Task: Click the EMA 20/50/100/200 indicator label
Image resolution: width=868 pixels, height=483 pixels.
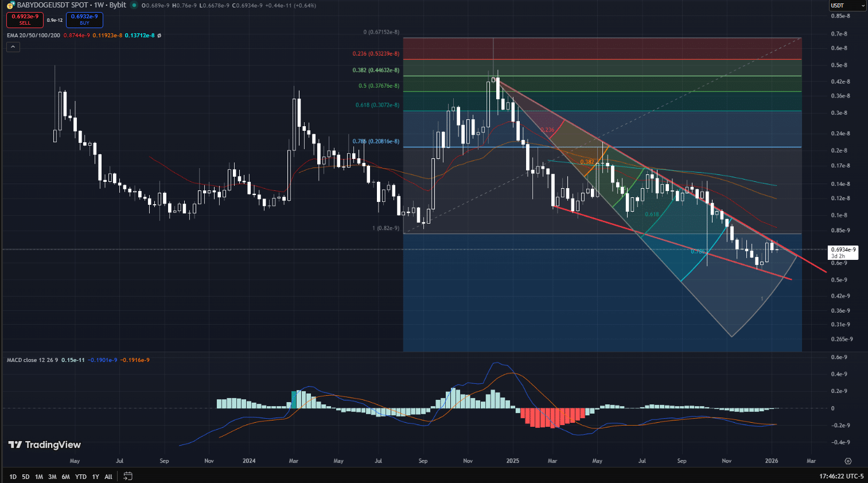Action: 32,35
